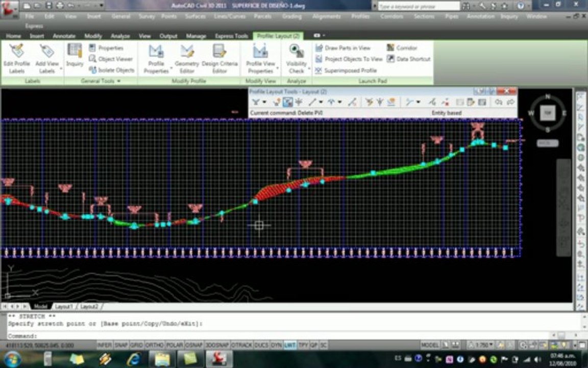Screen dimensions: 588x368
Task: Open Data Shortcut tool
Action: (409, 59)
